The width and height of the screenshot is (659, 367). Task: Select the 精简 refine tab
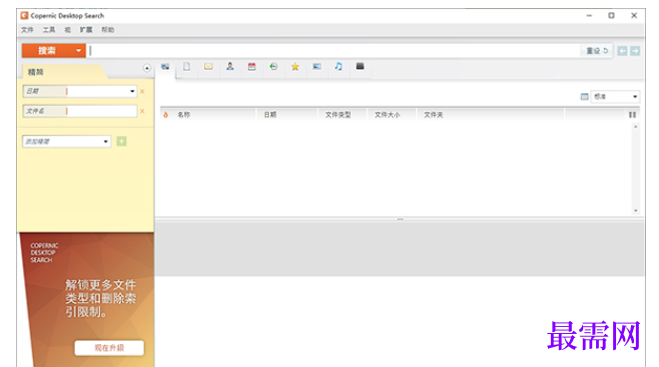tap(36, 72)
